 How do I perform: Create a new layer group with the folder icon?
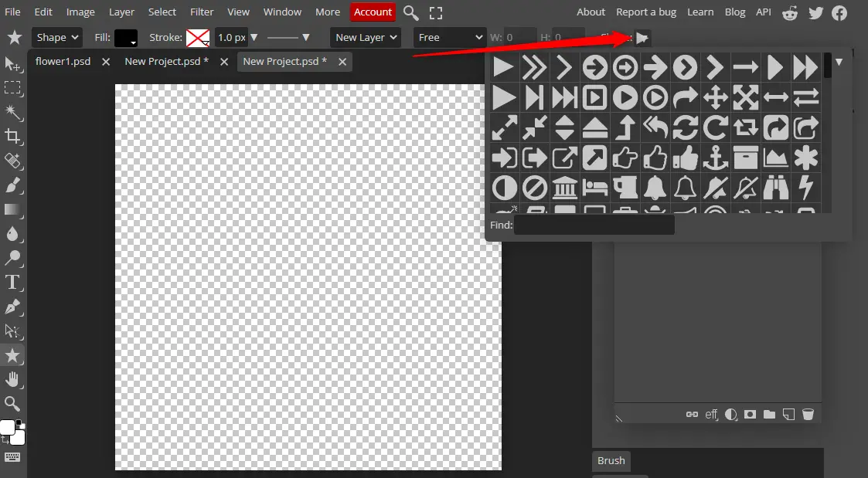[x=769, y=414]
